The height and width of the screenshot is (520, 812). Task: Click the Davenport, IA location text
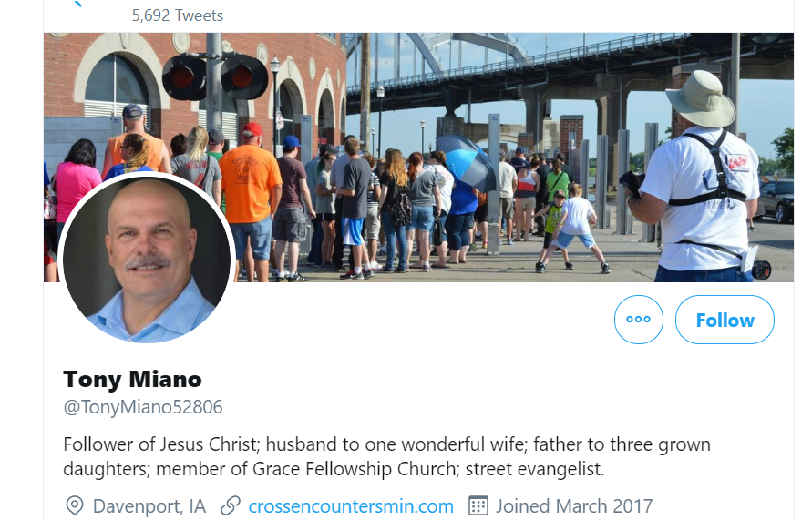(x=149, y=506)
